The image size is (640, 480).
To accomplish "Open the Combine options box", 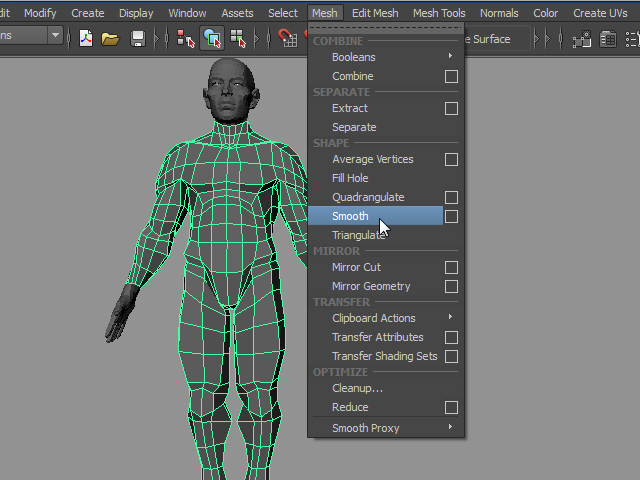I will tap(451, 76).
